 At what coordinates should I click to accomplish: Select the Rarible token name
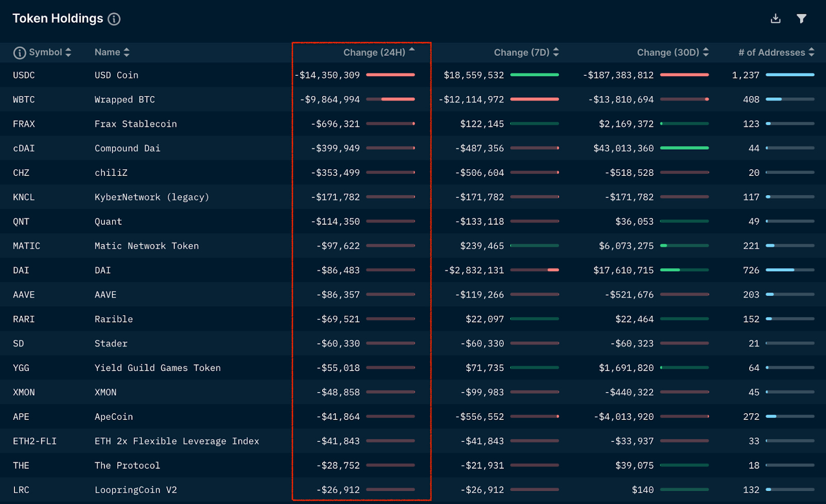coord(114,319)
